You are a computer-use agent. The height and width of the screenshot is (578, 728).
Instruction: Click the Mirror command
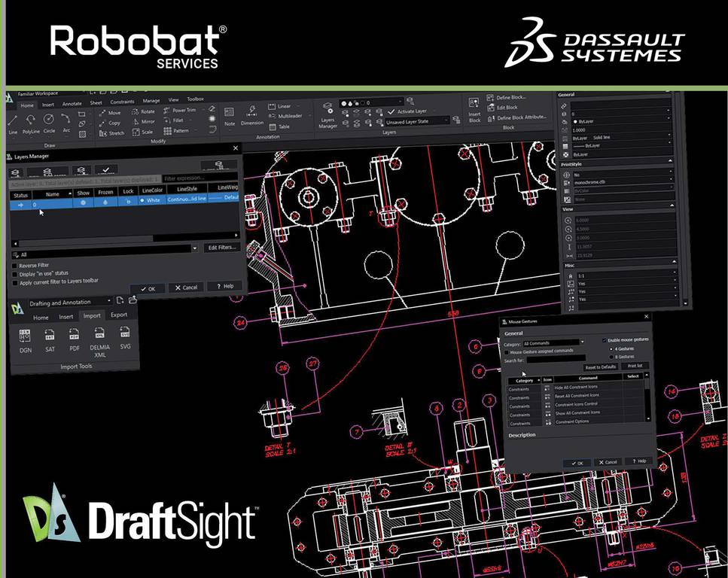point(143,122)
